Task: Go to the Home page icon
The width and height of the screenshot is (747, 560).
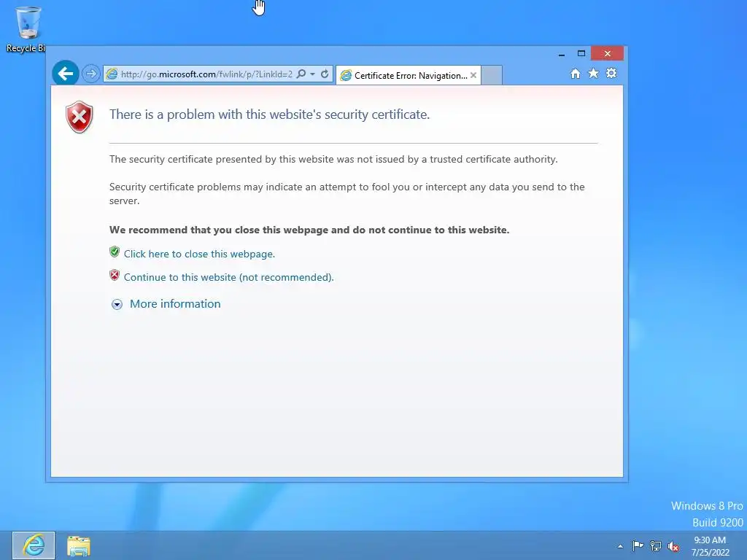Action: (x=576, y=74)
